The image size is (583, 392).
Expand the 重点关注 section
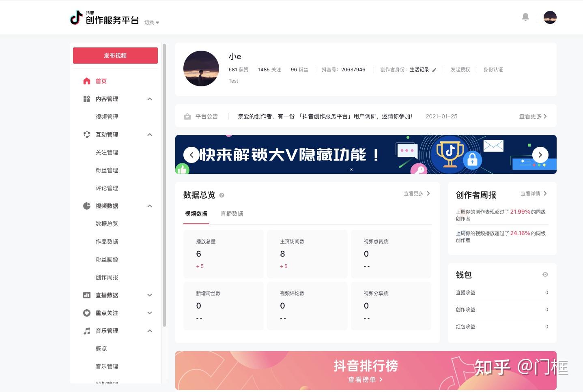pos(150,313)
